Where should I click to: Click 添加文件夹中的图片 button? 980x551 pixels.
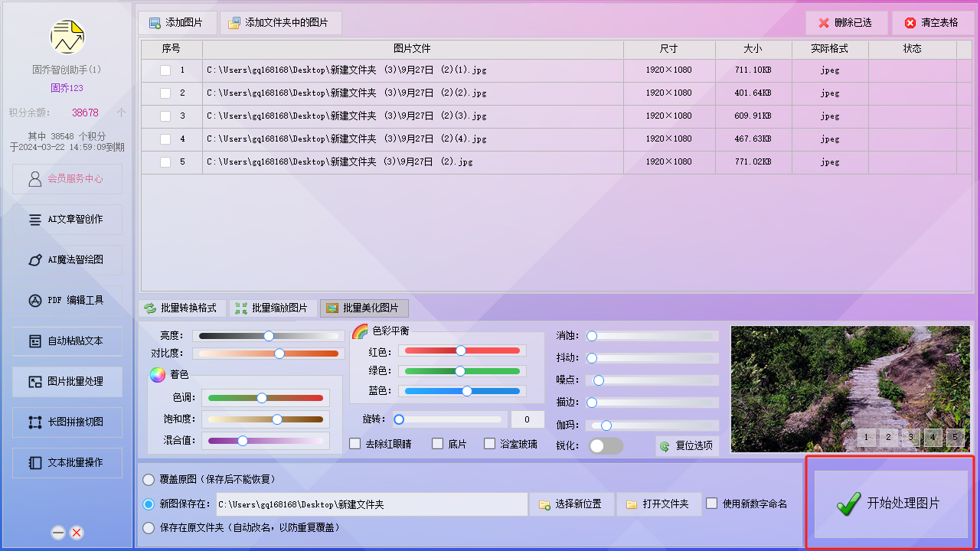[281, 23]
